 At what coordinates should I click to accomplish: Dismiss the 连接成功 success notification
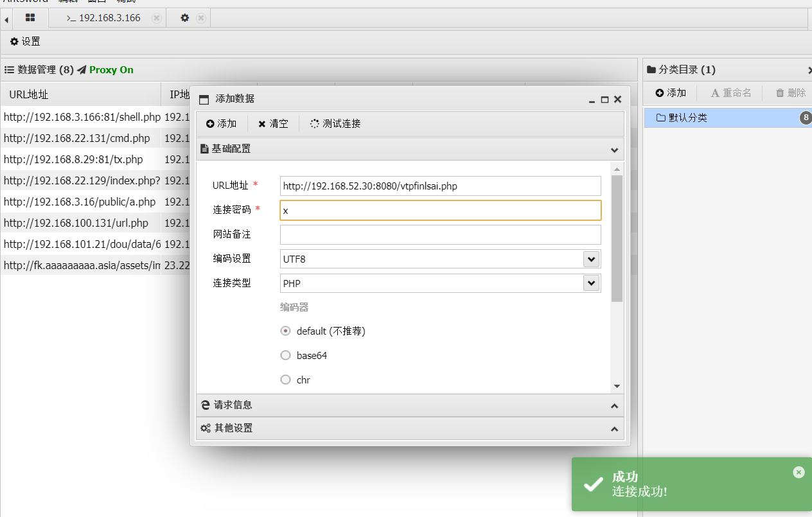coord(799,472)
